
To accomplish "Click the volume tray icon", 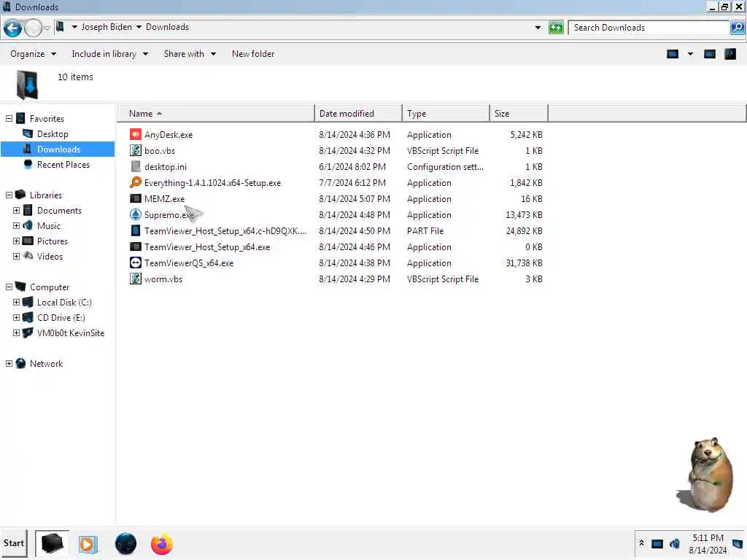I will (675, 543).
